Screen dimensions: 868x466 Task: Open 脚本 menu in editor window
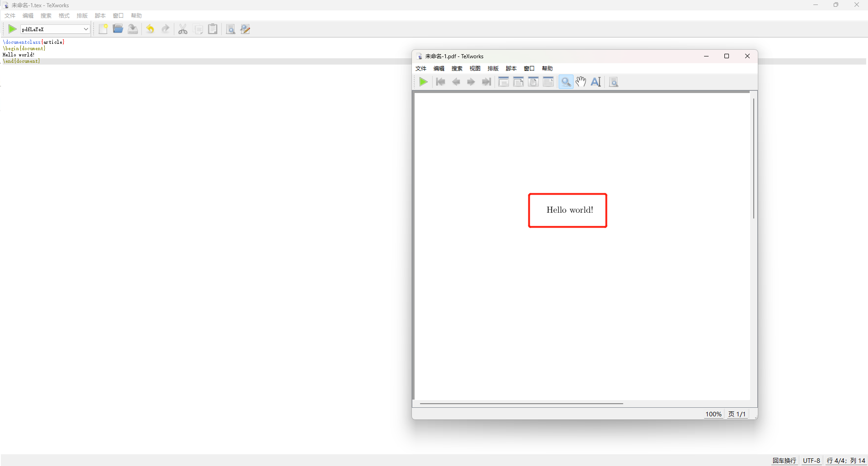coord(100,16)
